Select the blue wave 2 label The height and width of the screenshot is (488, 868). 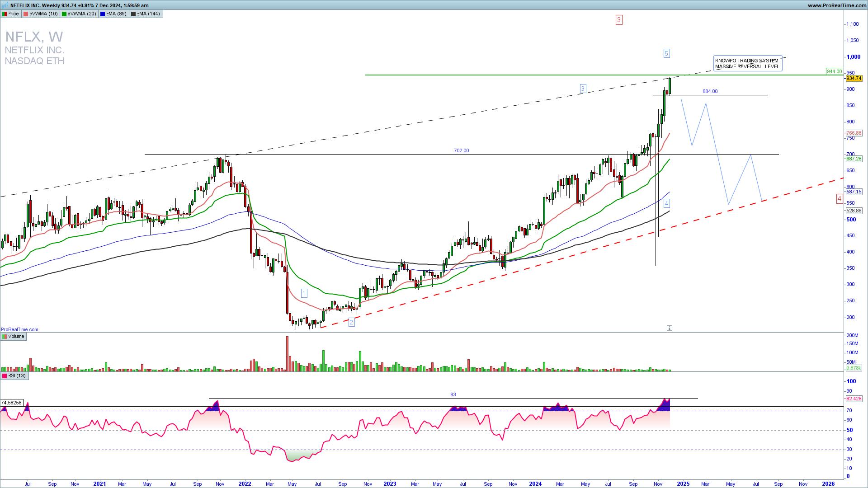click(x=351, y=323)
